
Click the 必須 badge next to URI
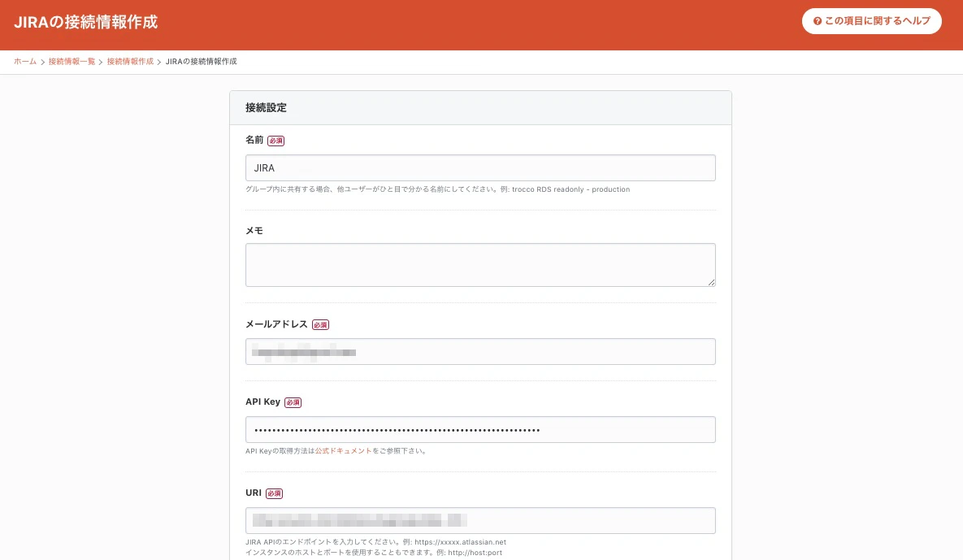275,493
